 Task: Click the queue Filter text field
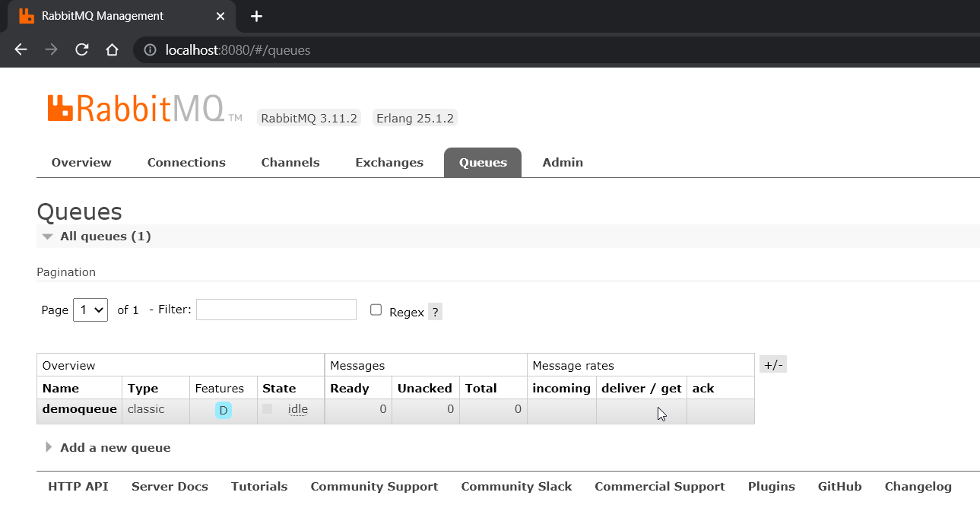coord(276,310)
